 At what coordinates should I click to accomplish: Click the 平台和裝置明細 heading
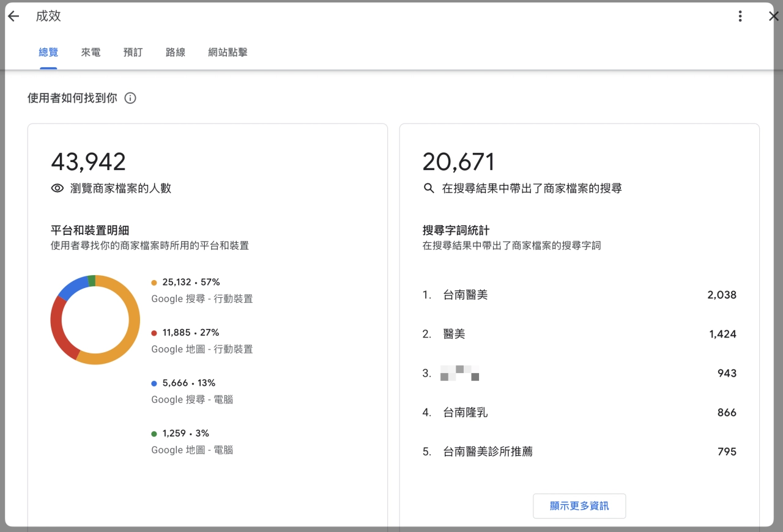click(x=90, y=231)
